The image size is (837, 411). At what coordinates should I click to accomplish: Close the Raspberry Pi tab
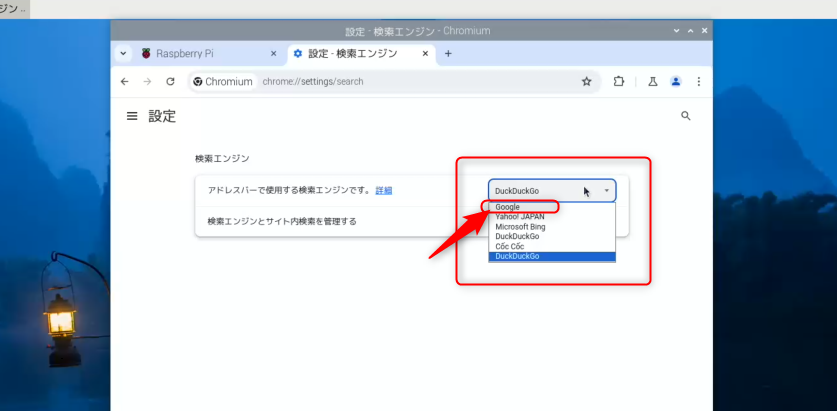tap(274, 53)
